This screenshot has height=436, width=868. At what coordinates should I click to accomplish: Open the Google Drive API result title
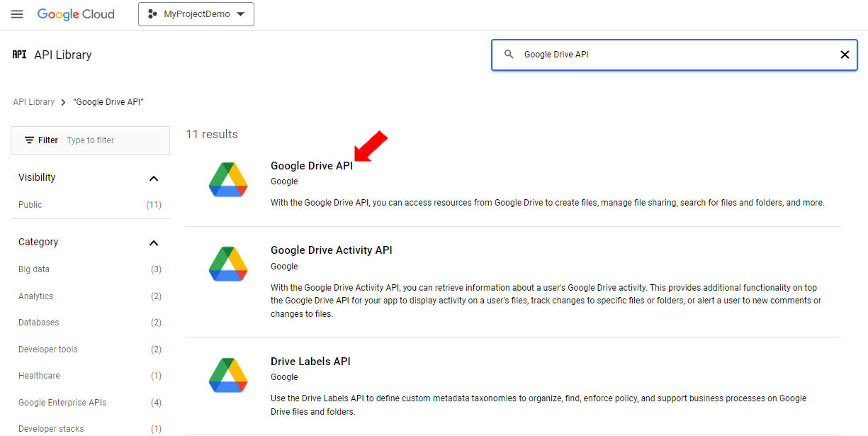pyautogui.click(x=311, y=166)
